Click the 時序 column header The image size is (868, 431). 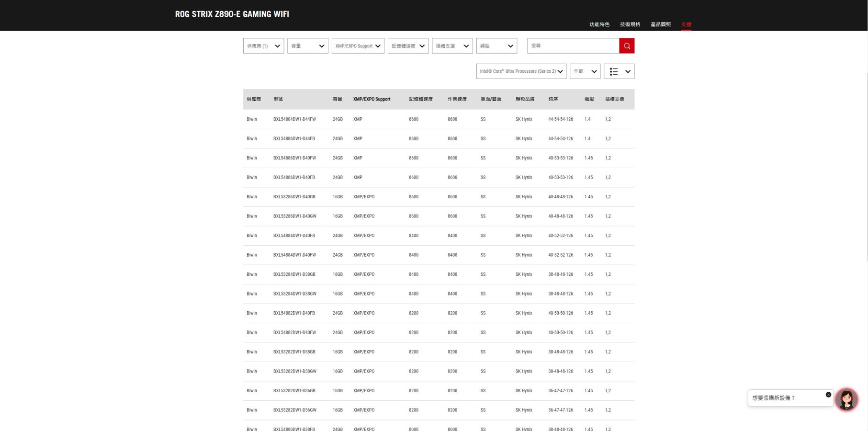(553, 99)
